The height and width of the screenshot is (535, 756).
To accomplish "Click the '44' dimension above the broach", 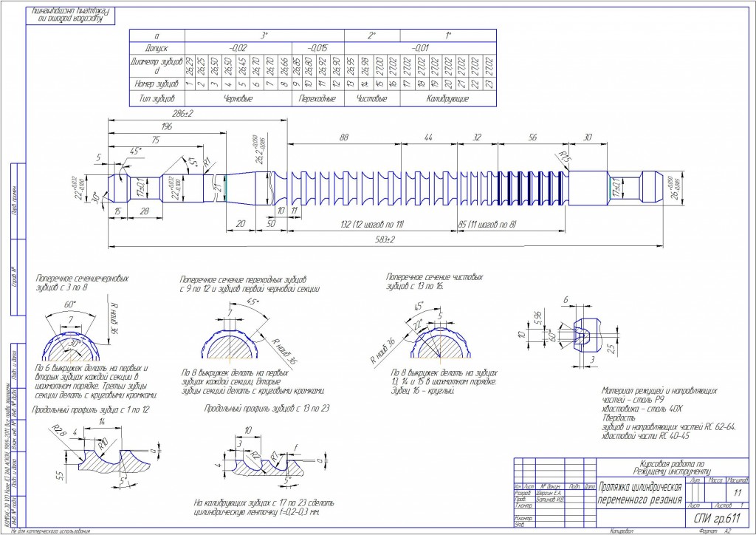I will coord(428,137).
